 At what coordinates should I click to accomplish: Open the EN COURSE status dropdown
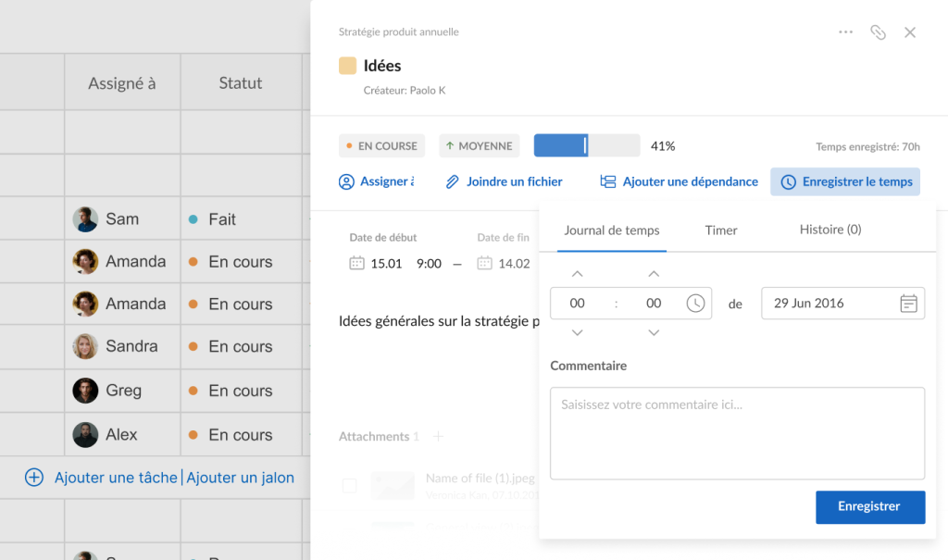tap(381, 145)
